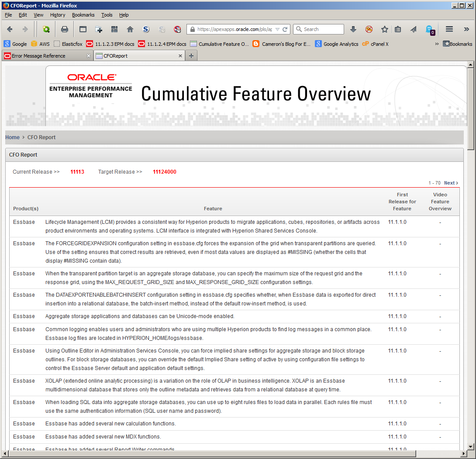Screen dimensions: 476x459
Task: Click the red NoScript-style S icon
Action: click(178, 29)
